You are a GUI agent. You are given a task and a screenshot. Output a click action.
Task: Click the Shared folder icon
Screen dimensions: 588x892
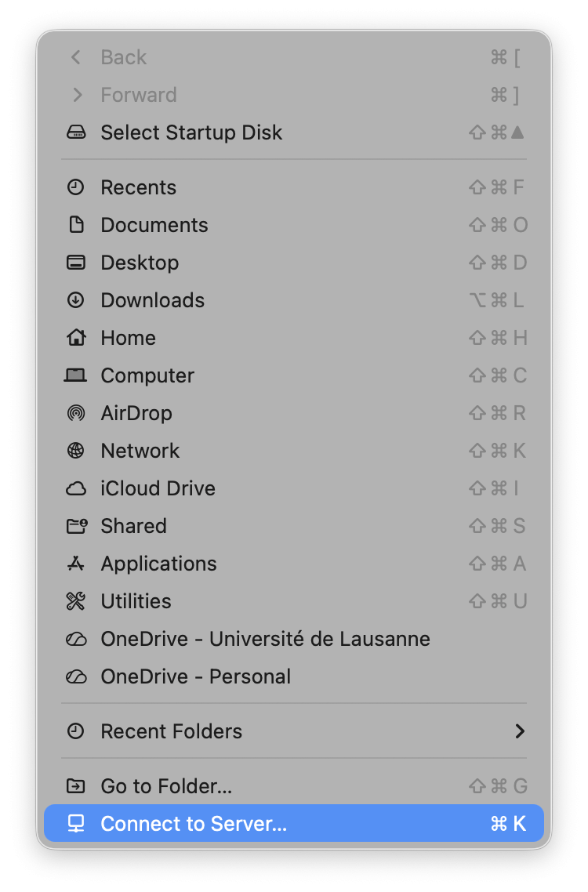pos(76,526)
